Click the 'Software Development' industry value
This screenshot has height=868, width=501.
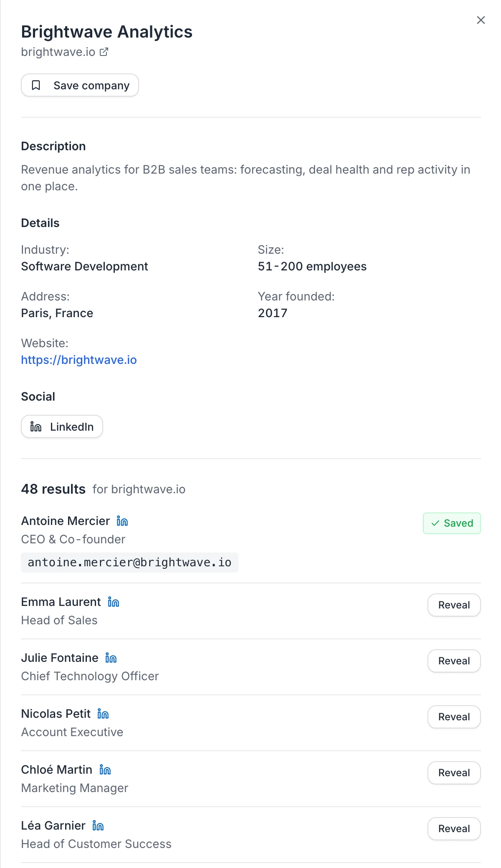85,266
